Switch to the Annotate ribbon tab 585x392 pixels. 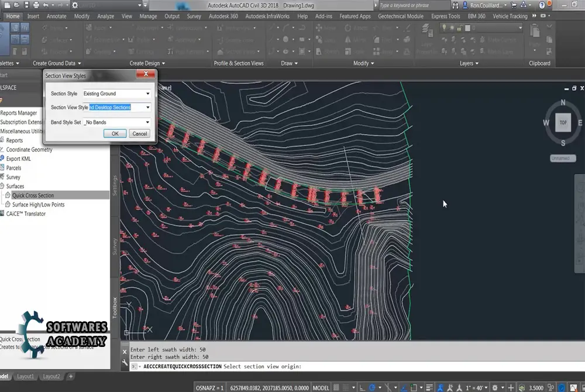tap(56, 16)
